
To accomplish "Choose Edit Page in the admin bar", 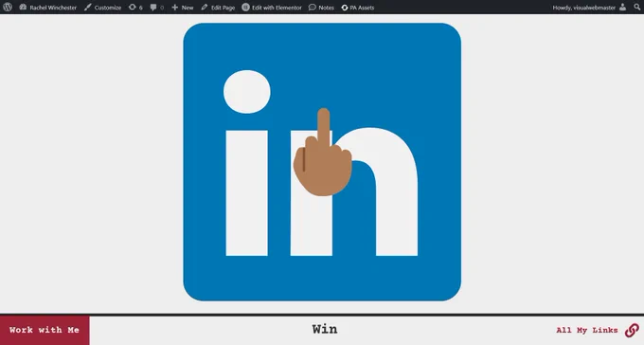I will [218, 8].
